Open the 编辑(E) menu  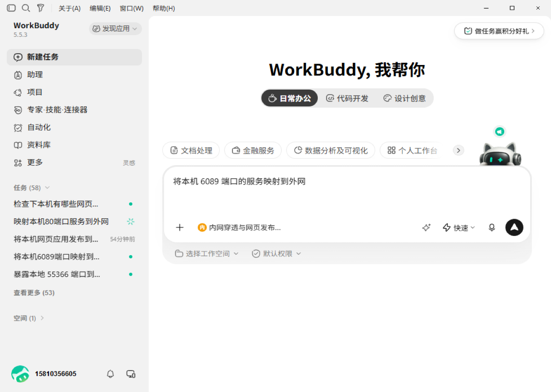coord(100,8)
